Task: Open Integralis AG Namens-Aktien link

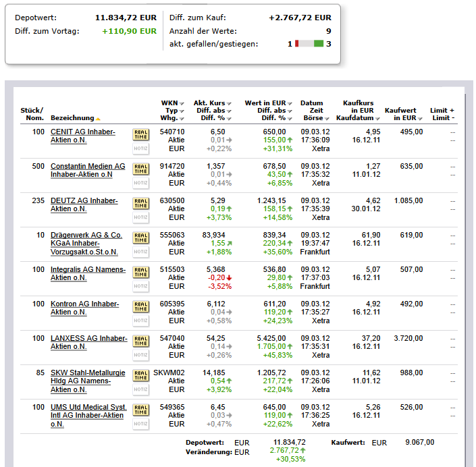Action: point(88,273)
